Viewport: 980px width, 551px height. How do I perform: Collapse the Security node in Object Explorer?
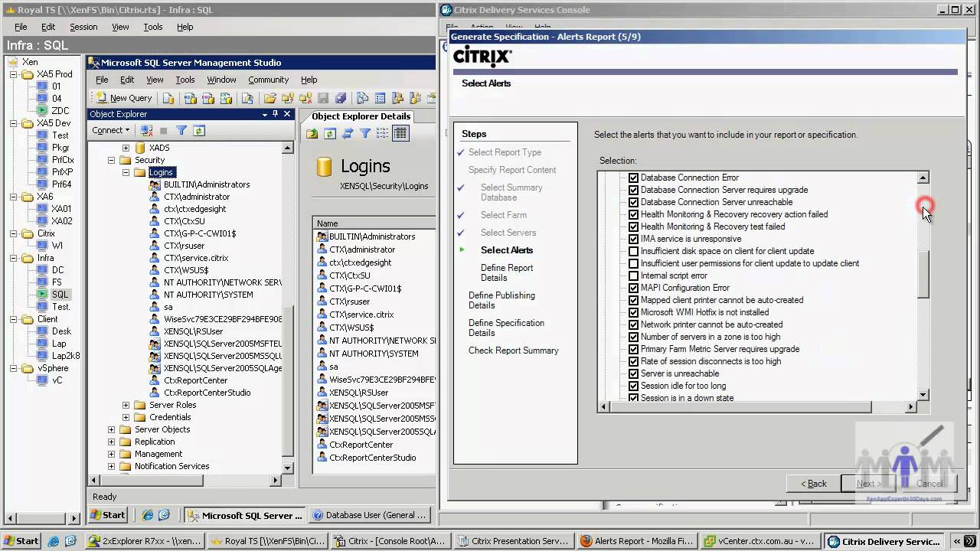pos(111,160)
